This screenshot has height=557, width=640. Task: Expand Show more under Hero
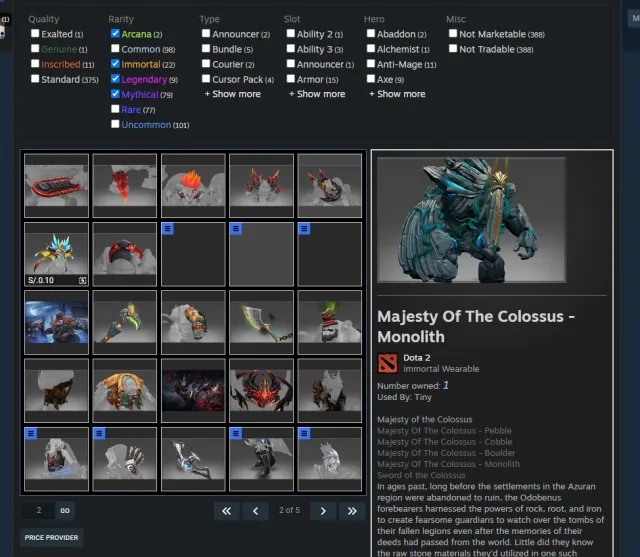pos(397,94)
